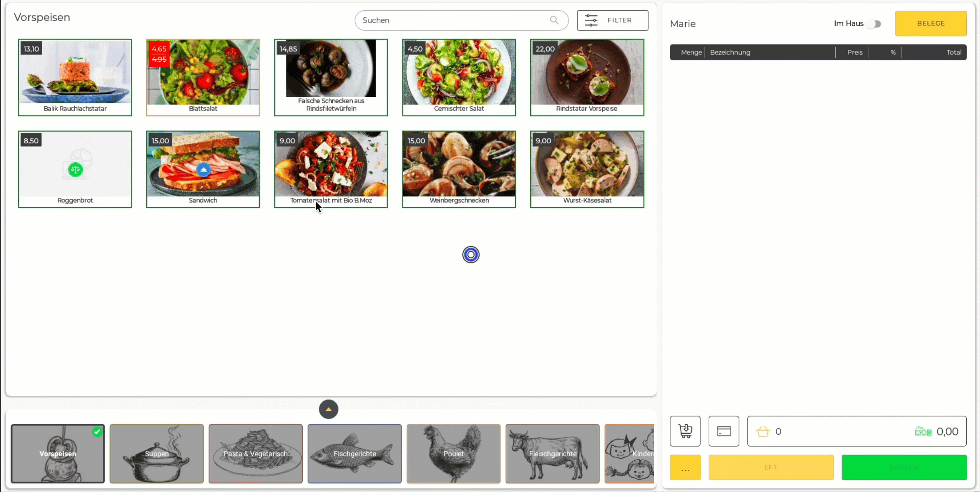This screenshot has height=492, width=980.
Task: Click the search magnifier icon
Action: tap(554, 20)
